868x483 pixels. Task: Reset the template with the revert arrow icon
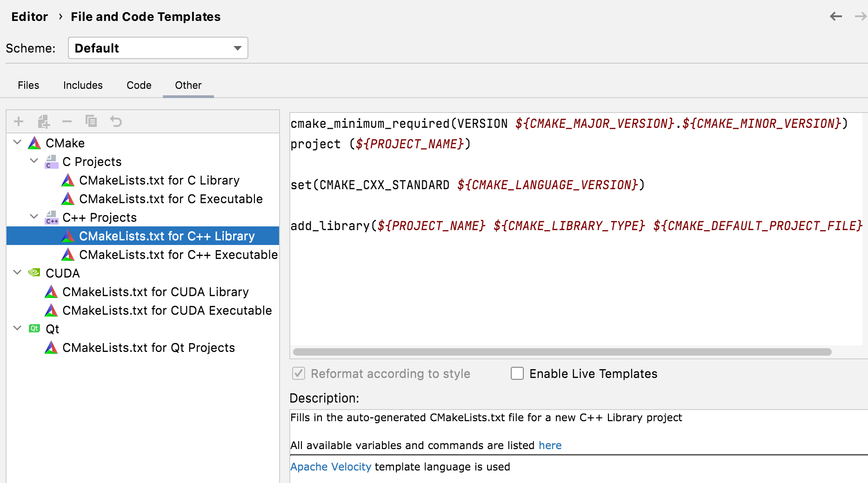115,121
